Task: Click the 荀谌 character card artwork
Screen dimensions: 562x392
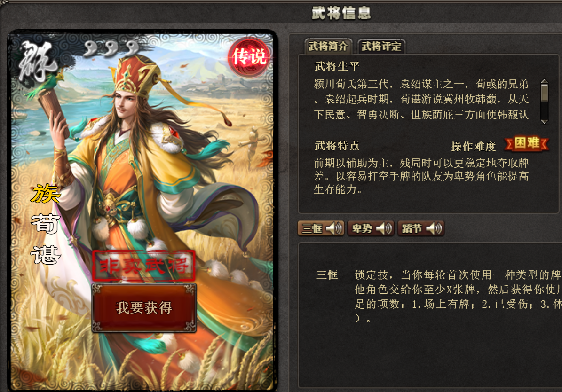Action: [x=142, y=211]
